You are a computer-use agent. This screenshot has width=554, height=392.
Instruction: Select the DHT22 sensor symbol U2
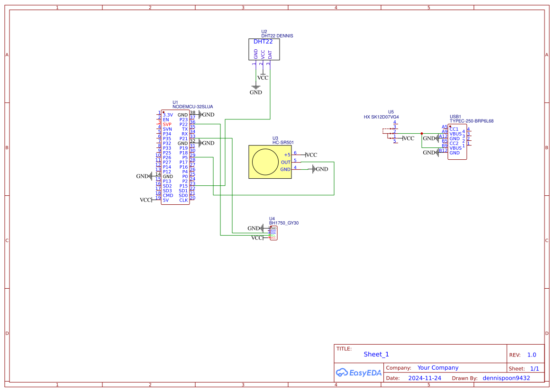(264, 49)
